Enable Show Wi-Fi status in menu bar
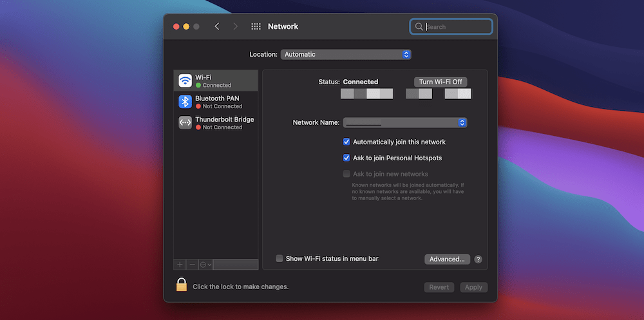Viewport: 644px width, 320px height. (x=279, y=259)
